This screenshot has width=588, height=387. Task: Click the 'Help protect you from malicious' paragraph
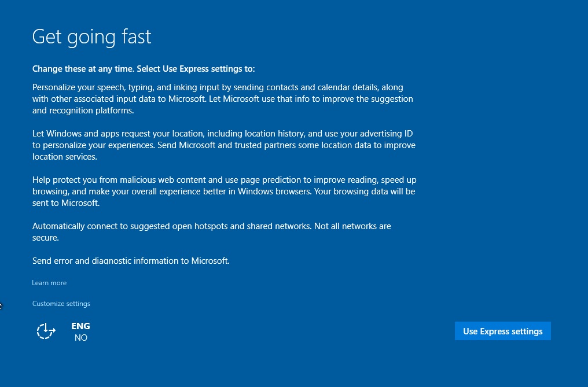point(224,191)
